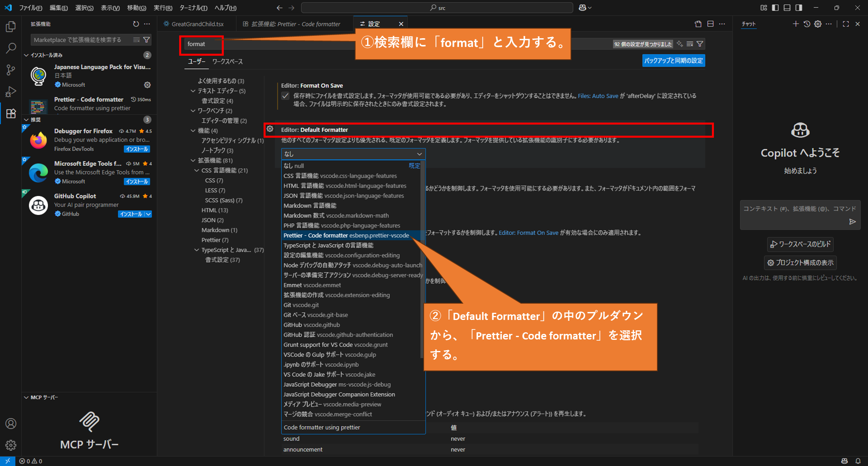Open the ターミナル menu
The height and width of the screenshot is (466, 868).
[194, 8]
